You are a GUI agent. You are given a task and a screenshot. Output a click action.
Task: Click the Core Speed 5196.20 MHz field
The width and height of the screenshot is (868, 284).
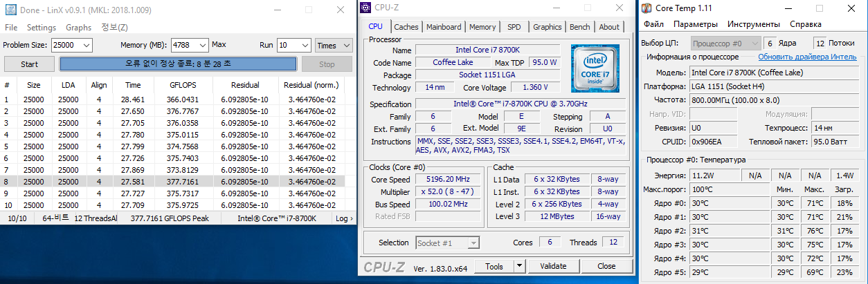(447, 180)
